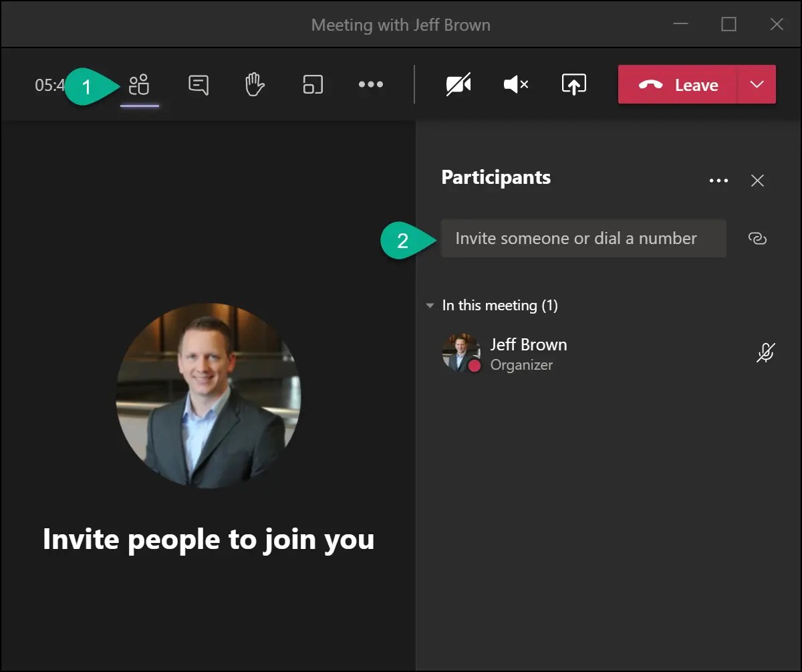The height and width of the screenshot is (672, 802).
Task: Open the Leave button dropdown arrow
Action: (756, 84)
